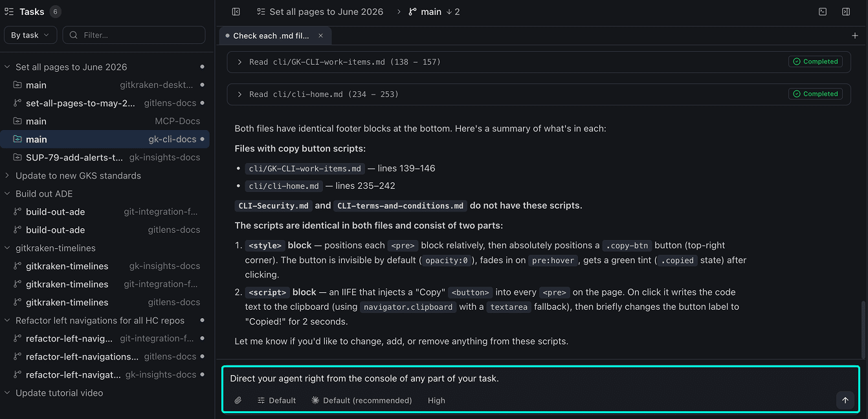This screenshot has width=868, height=419.
Task: Select gitkraken-timelines gitlens-docs row
Action: 105,302
